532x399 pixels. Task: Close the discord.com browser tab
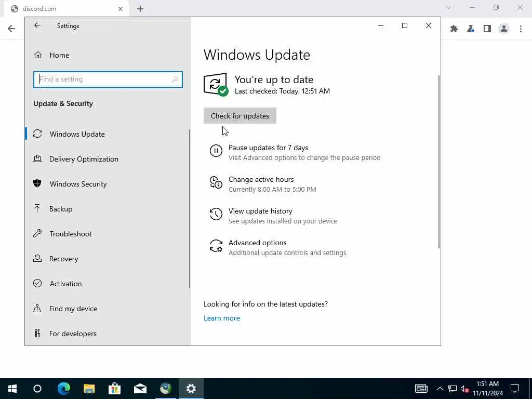tap(121, 9)
